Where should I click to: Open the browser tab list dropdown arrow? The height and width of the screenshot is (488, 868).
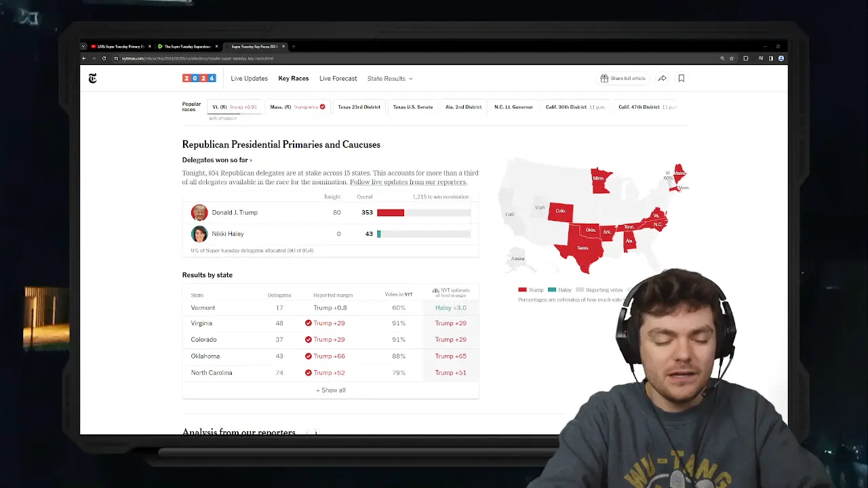[x=83, y=47]
